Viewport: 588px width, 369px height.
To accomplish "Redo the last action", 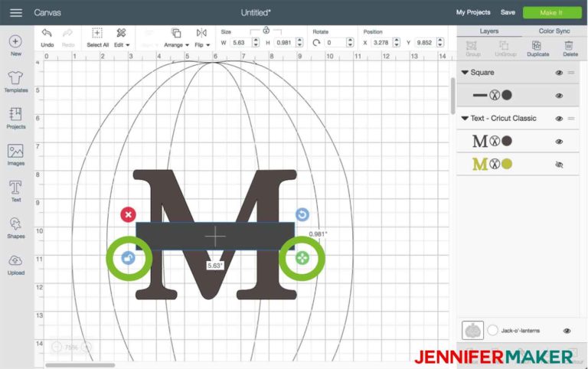I will [68, 38].
